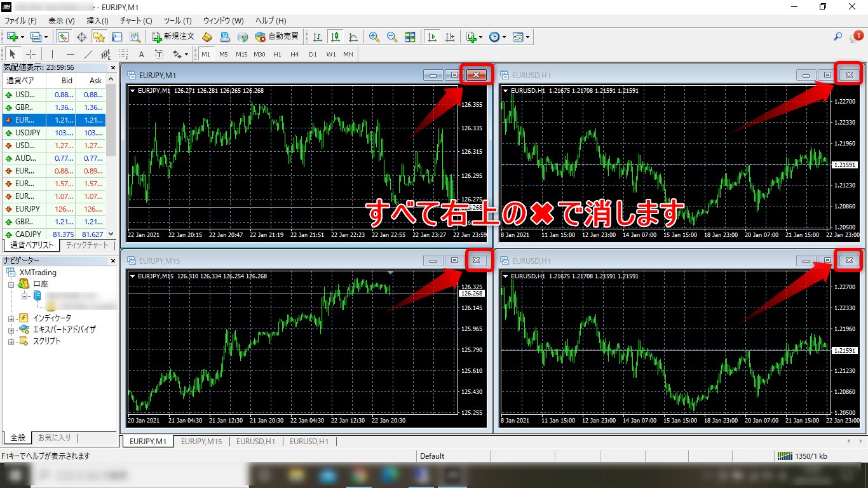Screen dimensions: 868x488
Task: Click the 新規注文 button
Action: tap(173, 37)
